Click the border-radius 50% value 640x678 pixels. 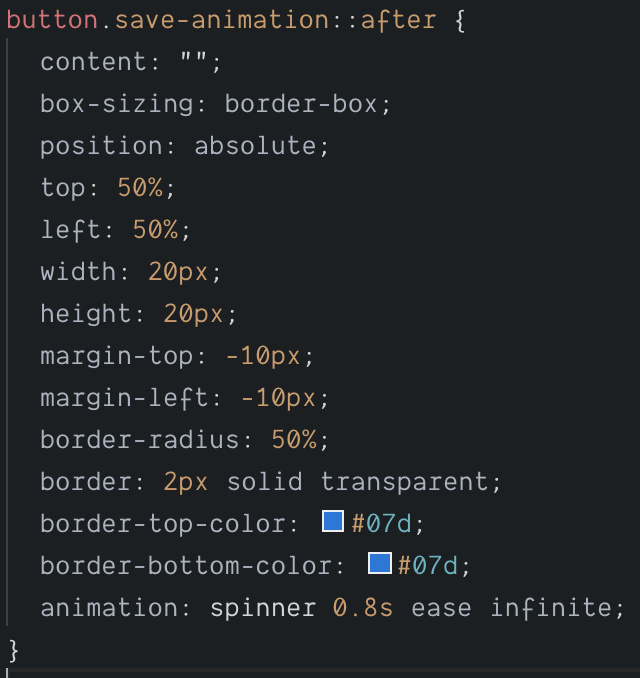tap(294, 440)
